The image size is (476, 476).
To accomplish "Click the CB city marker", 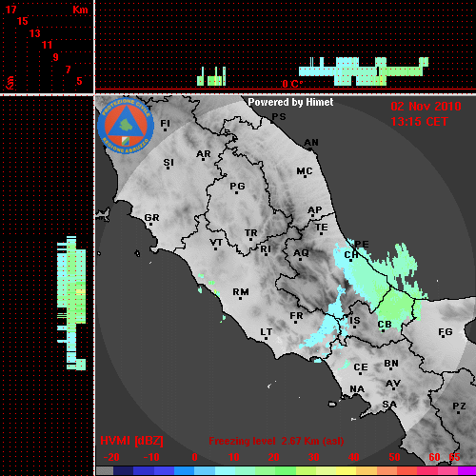I will [385, 326].
